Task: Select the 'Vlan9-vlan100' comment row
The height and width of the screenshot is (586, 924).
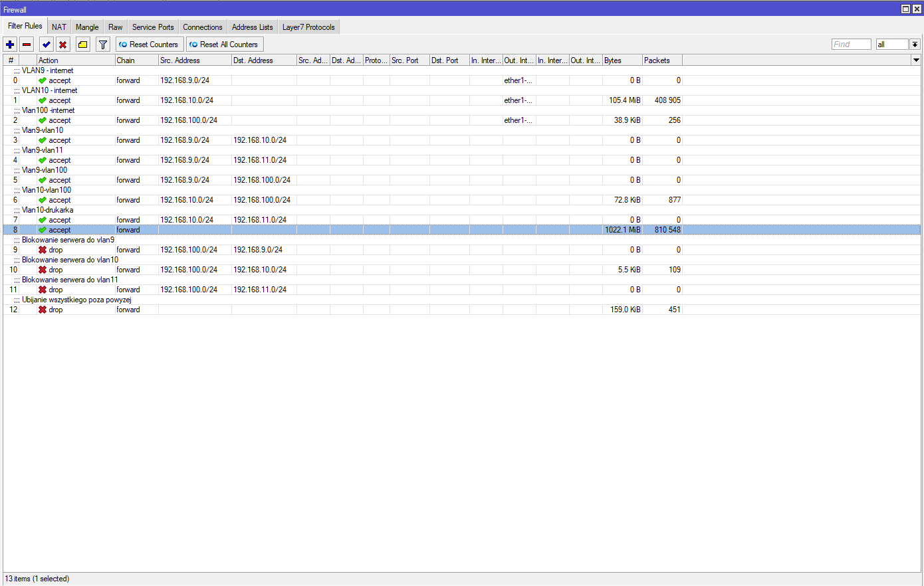Action: pos(462,170)
